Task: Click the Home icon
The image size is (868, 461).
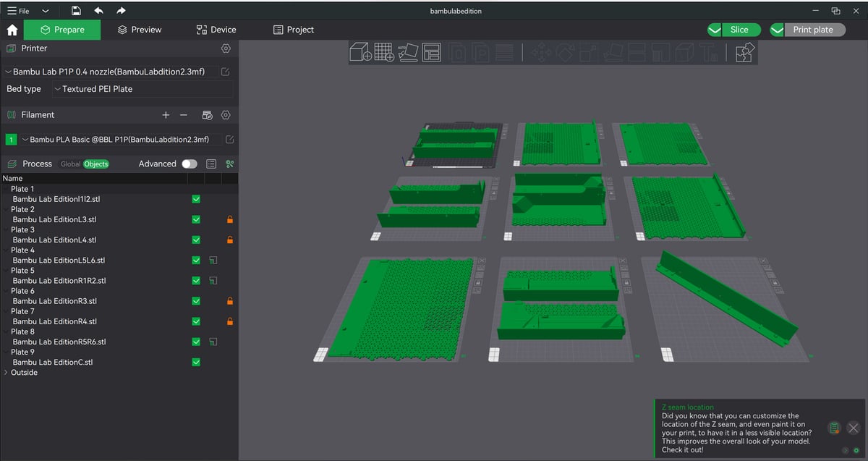Action: coord(12,30)
